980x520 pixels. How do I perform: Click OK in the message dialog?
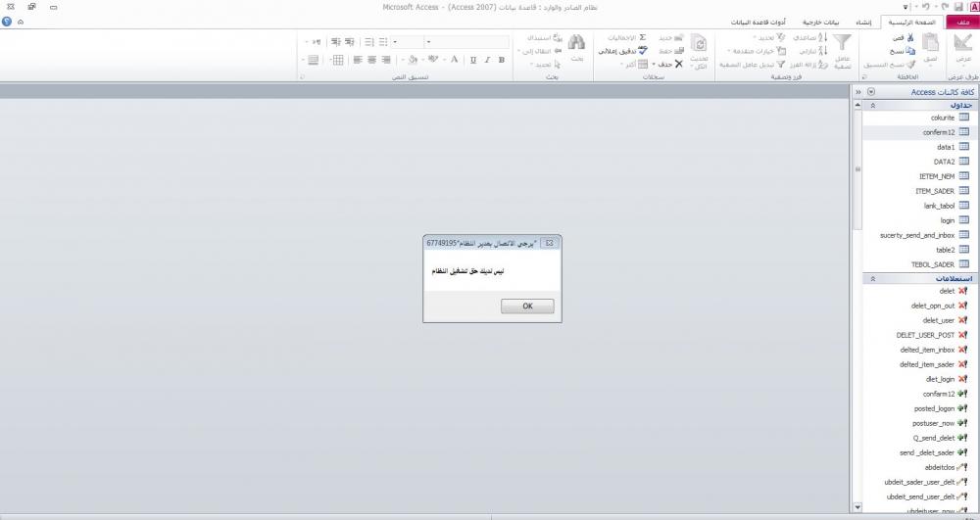[527, 306]
